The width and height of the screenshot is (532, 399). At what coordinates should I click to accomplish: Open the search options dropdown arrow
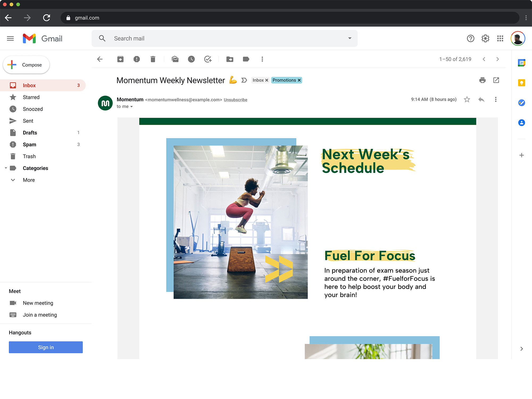coord(350,38)
